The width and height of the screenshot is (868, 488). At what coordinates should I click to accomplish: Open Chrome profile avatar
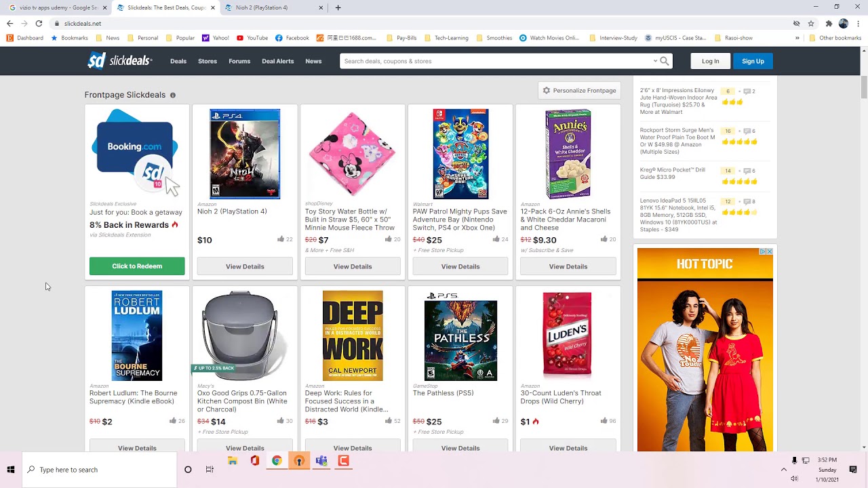[x=844, y=23]
